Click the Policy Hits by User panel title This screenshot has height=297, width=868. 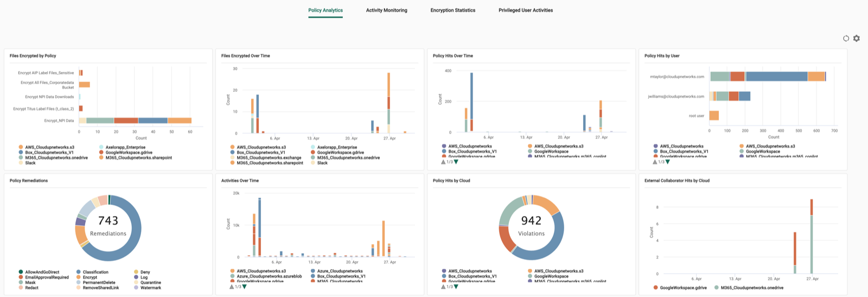(662, 56)
